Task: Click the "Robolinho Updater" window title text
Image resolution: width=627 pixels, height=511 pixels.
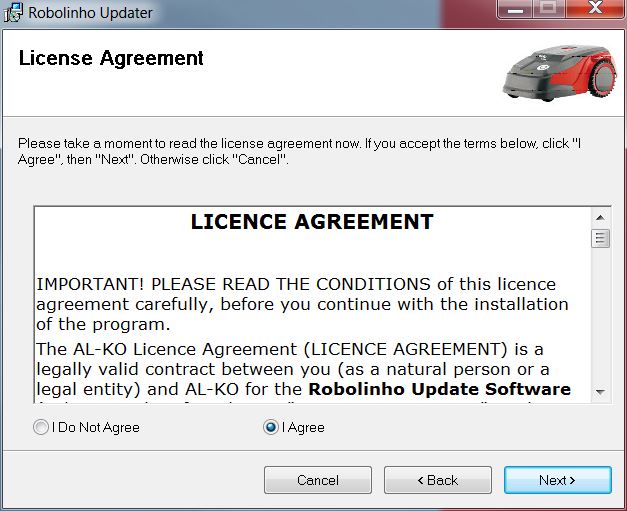Action: click(x=90, y=13)
